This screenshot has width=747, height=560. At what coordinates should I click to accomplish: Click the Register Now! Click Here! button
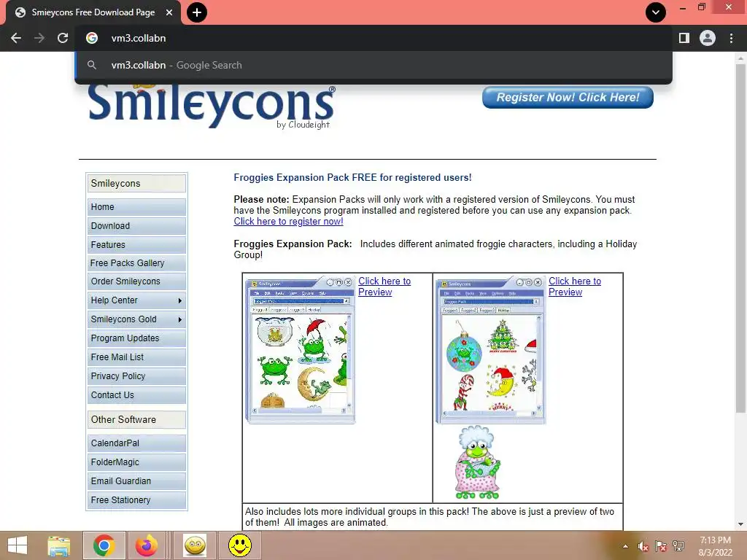(x=568, y=97)
